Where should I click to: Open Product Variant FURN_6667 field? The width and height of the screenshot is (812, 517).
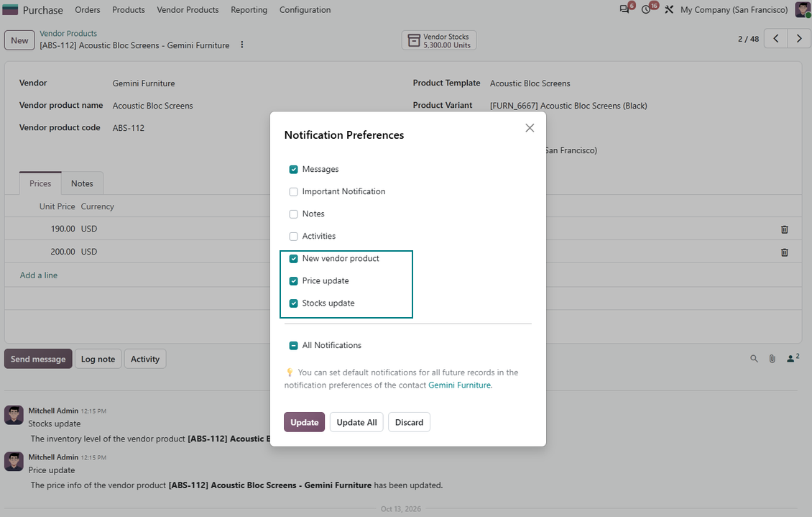pyautogui.click(x=568, y=106)
